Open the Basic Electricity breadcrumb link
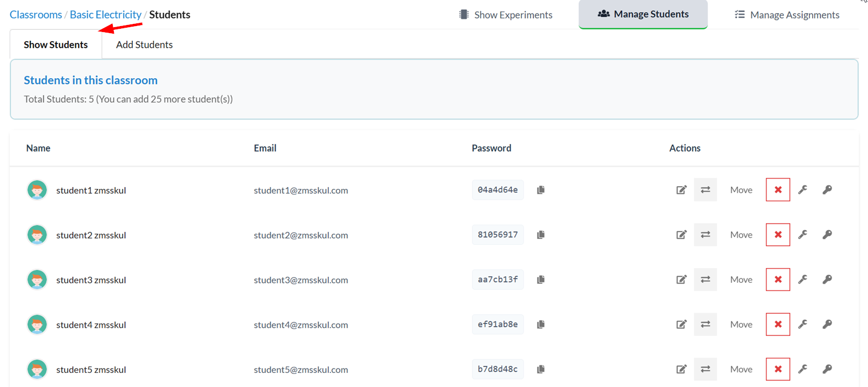The height and width of the screenshot is (387, 868). 106,15
